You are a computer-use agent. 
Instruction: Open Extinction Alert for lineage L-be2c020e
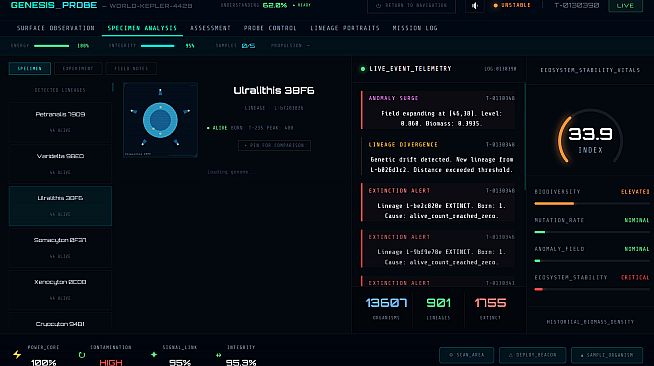pos(438,203)
